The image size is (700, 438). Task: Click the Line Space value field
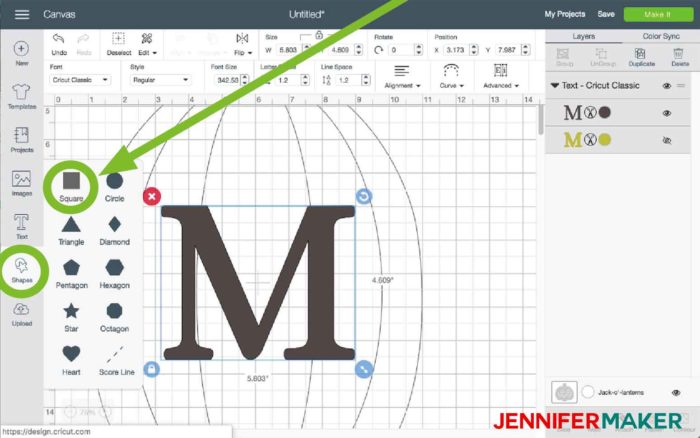(x=347, y=80)
